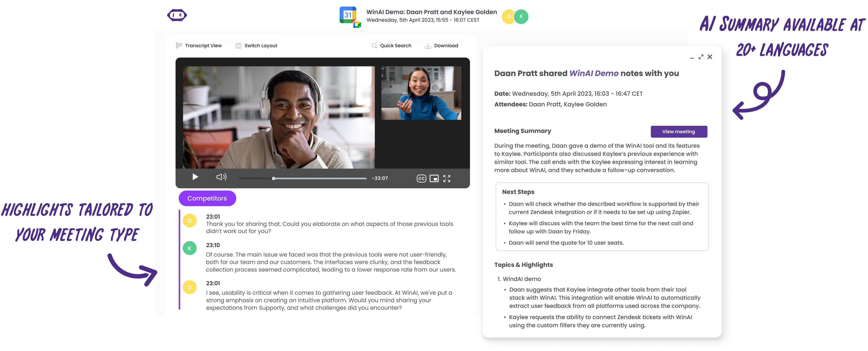Click the 'Thank you for sharing that' transcript line
868x351 pixels.
coord(330,228)
